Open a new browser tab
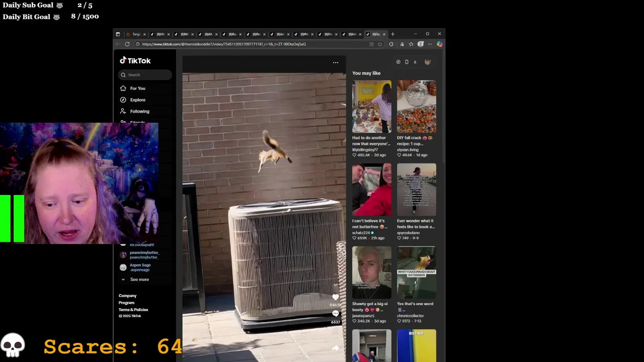The width and height of the screenshot is (644, 362). tap(393, 34)
